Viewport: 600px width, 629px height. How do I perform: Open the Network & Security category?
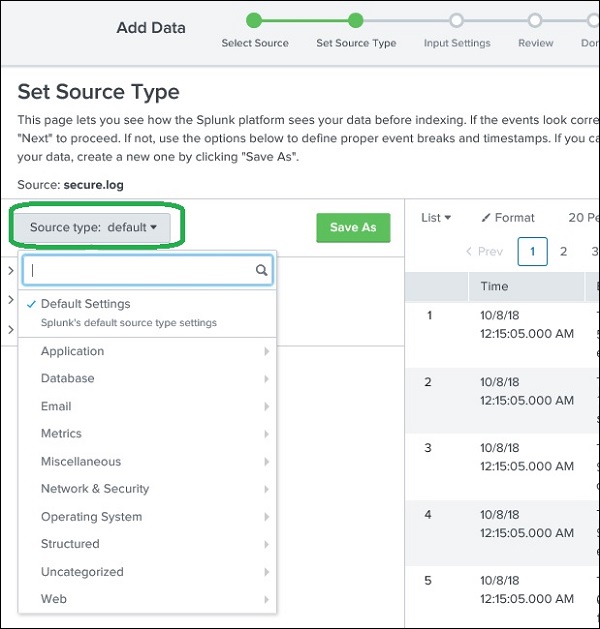[95, 489]
